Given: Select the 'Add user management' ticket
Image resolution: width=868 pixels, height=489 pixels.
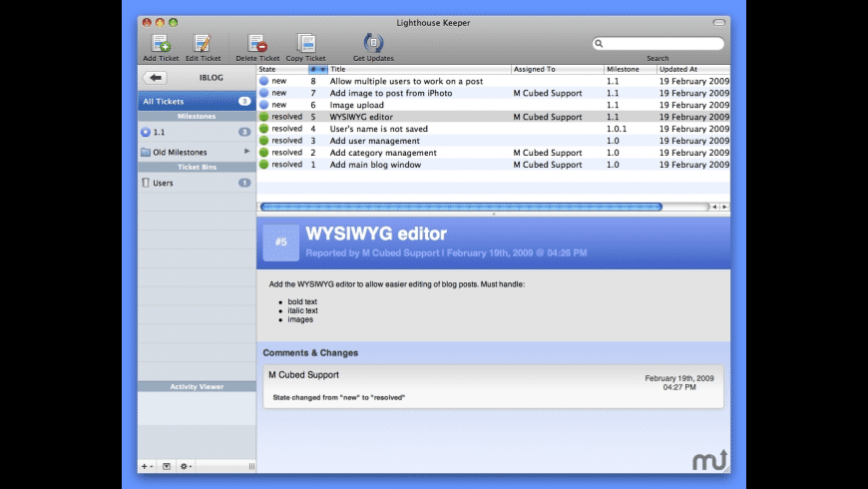Looking at the screenshot, I should click(x=493, y=141).
